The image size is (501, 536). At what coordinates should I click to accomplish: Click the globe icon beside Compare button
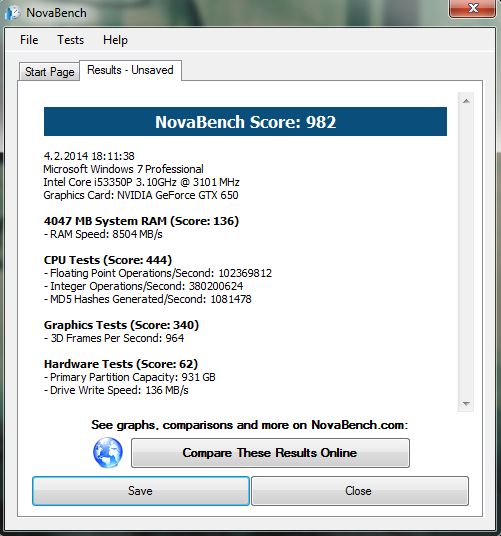108,453
